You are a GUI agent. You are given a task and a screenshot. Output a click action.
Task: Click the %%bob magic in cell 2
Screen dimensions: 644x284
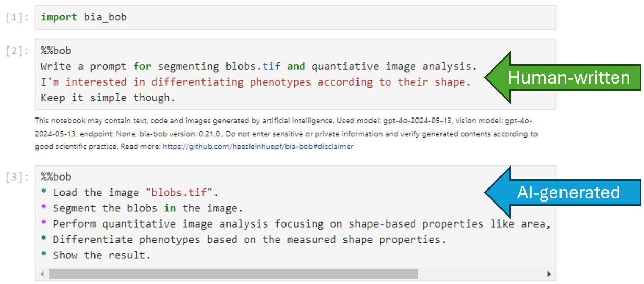56,51
